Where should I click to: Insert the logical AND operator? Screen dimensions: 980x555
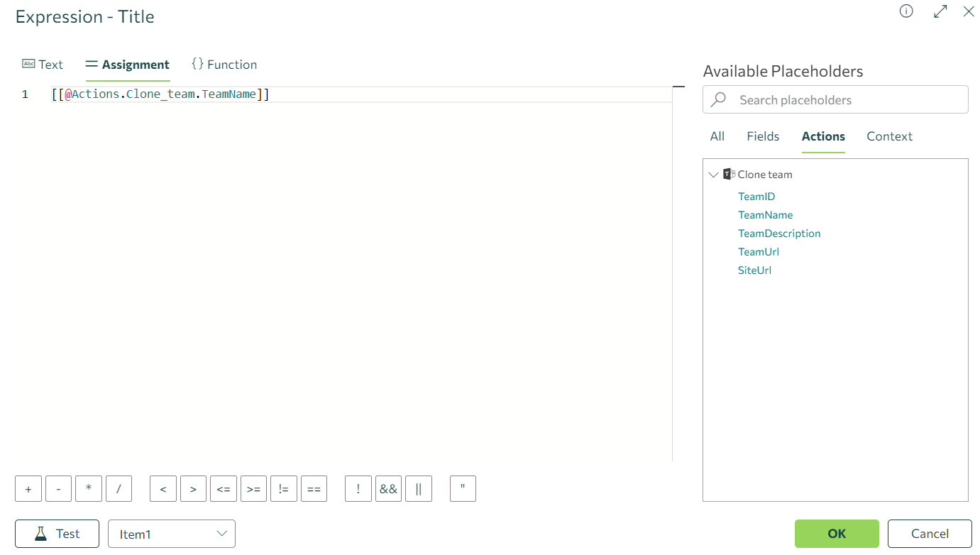pyautogui.click(x=388, y=489)
